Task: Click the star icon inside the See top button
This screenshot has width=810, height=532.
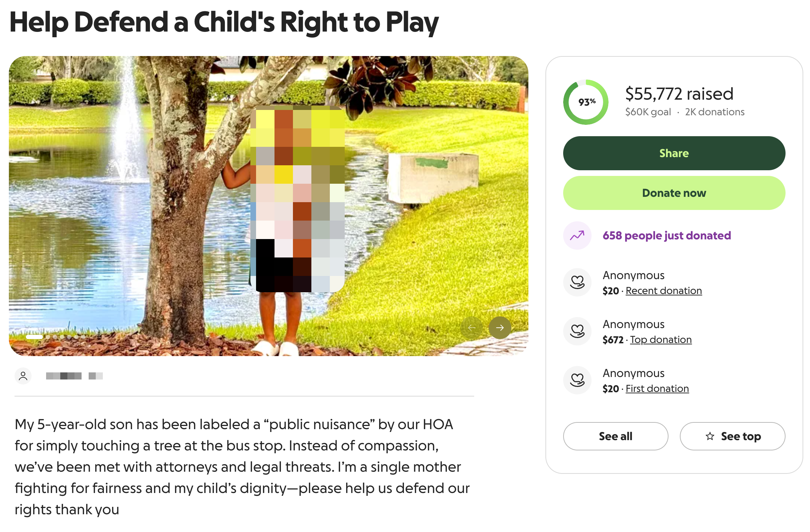Action: [710, 436]
